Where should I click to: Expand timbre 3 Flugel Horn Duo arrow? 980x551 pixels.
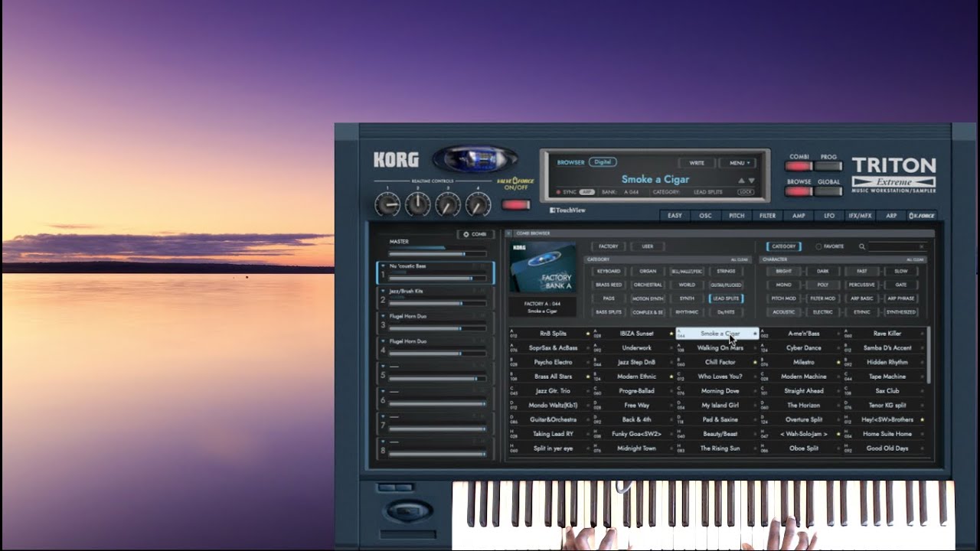(x=384, y=316)
